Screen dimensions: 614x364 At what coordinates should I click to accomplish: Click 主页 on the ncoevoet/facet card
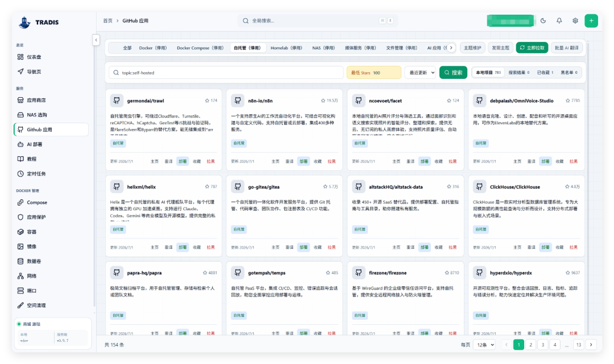(396, 161)
